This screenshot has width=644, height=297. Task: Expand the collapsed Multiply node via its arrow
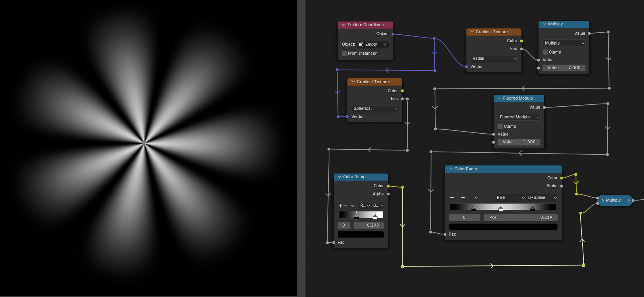point(603,200)
